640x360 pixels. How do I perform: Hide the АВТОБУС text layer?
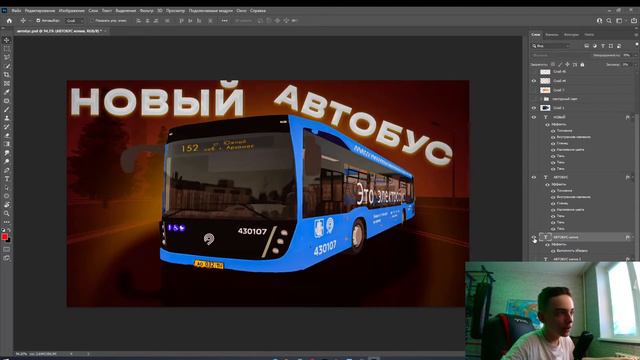(533, 177)
